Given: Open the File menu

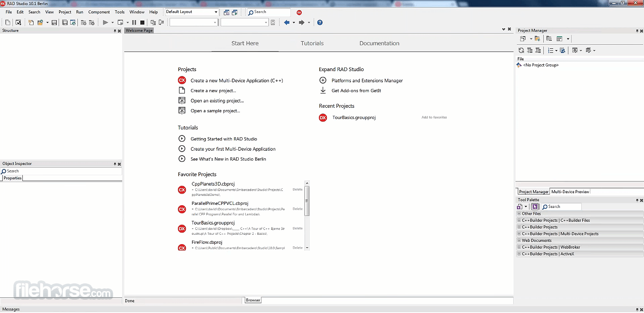Looking at the screenshot, I should point(9,12).
